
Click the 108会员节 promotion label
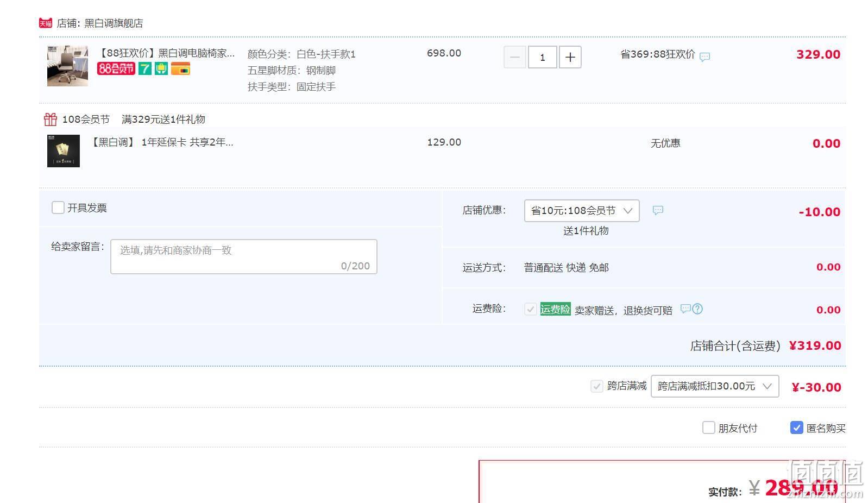tap(86, 119)
